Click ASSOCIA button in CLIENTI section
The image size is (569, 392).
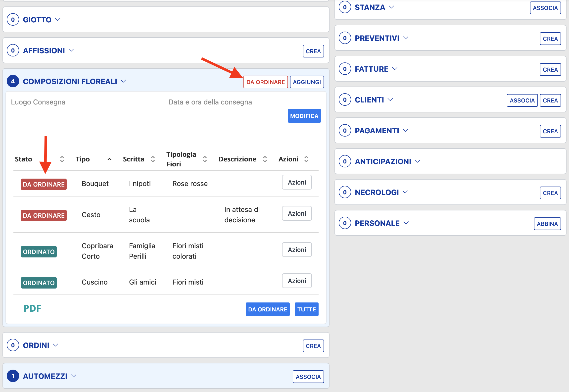(522, 100)
